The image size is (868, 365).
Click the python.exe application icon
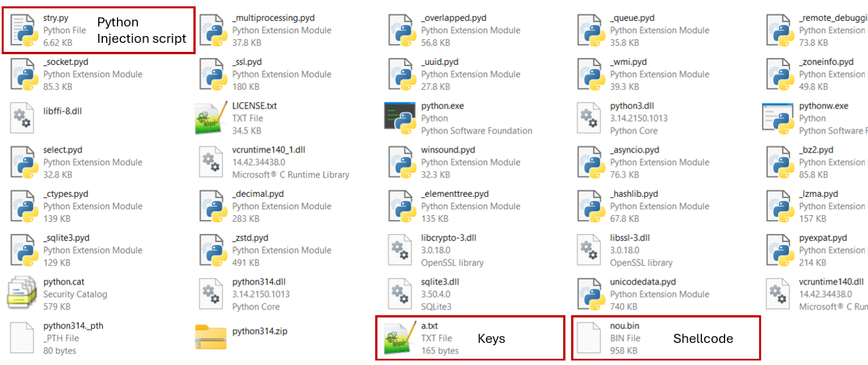(x=400, y=118)
